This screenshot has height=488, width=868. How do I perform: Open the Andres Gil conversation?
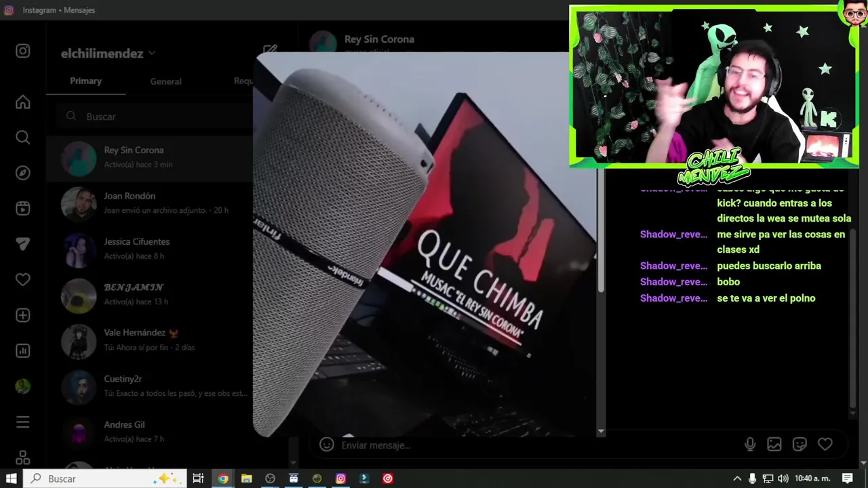point(149,432)
